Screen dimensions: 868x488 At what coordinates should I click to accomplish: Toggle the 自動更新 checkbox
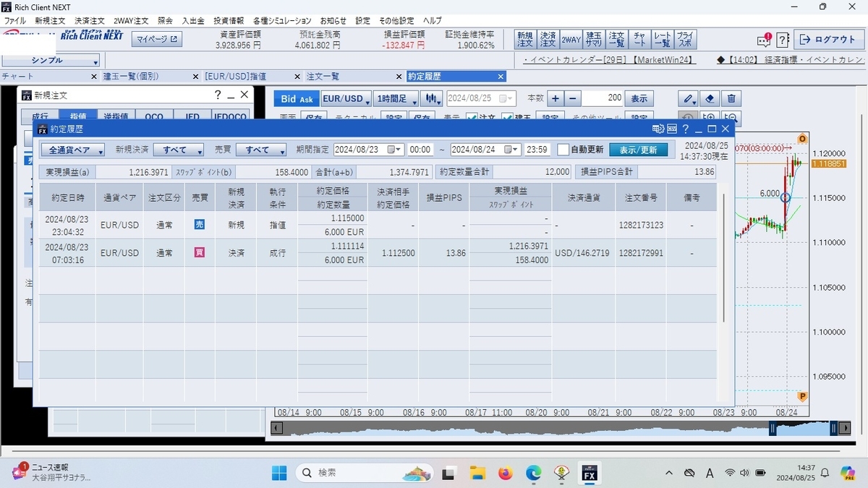[x=563, y=150]
